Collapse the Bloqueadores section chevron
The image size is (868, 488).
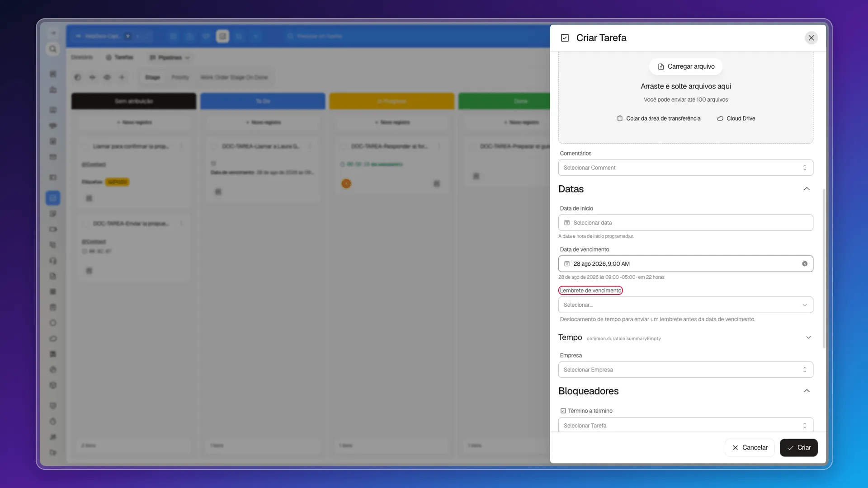pos(807,391)
